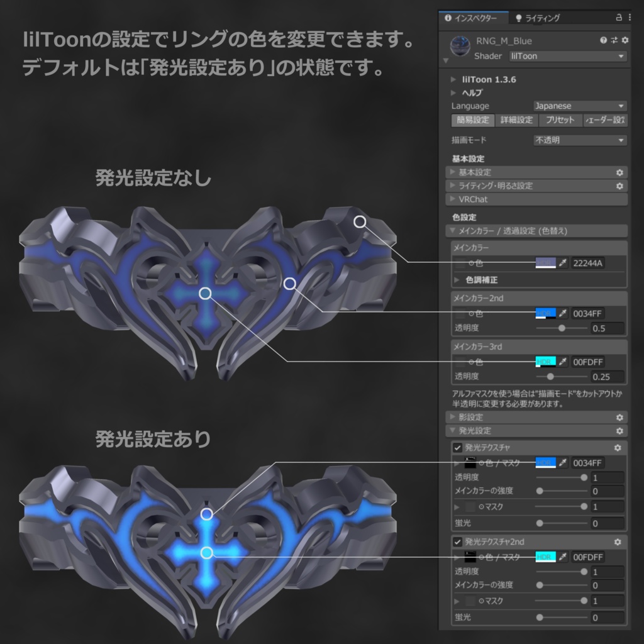Open the inspector three-dot menu

click(x=629, y=18)
